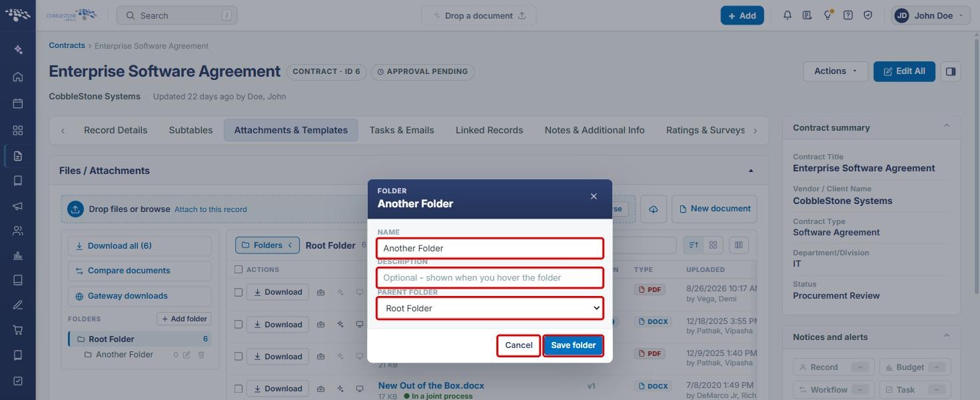Click the top Search box
980x400 pixels.
[x=177, y=15]
